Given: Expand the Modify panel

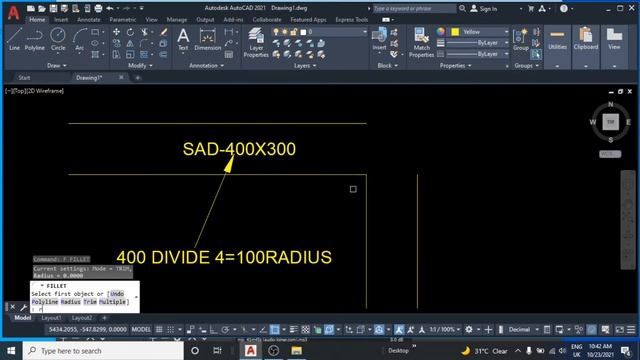Looking at the screenshot, I should tap(140, 65).
